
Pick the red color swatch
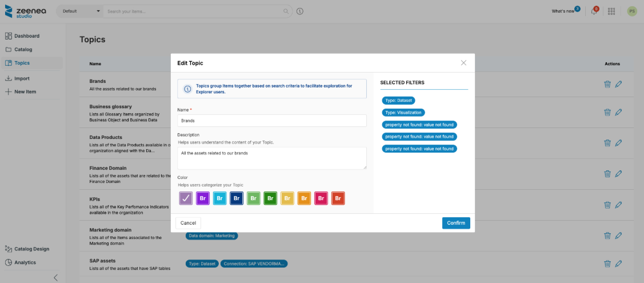338,198
